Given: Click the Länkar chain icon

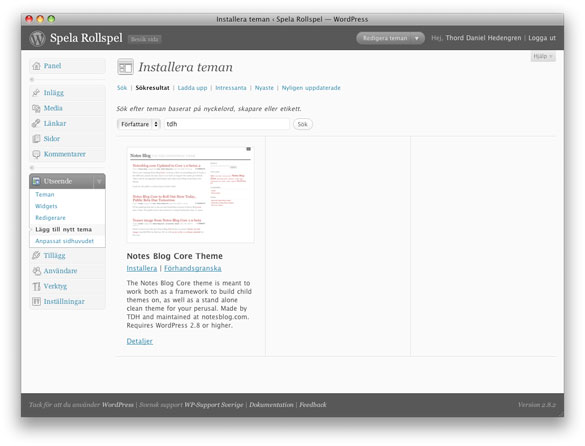Looking at the screenshot, I should coord(36,124).
